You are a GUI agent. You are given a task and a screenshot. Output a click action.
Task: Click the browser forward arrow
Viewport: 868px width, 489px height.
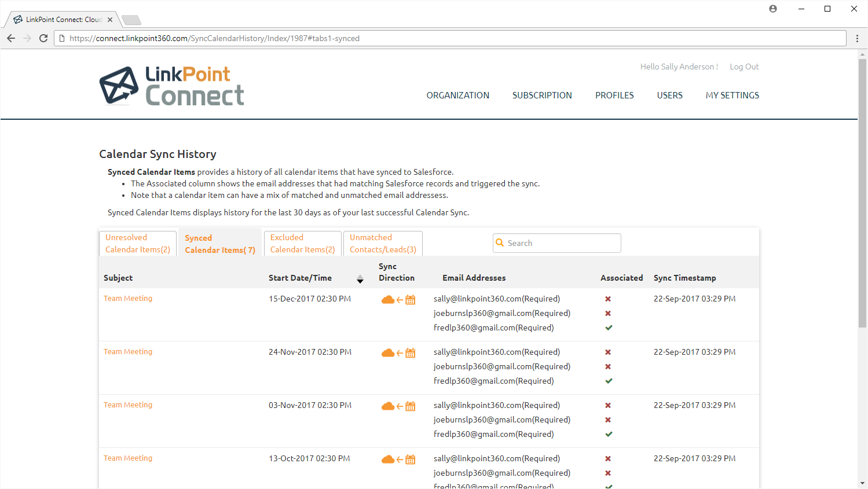(27, 38)
